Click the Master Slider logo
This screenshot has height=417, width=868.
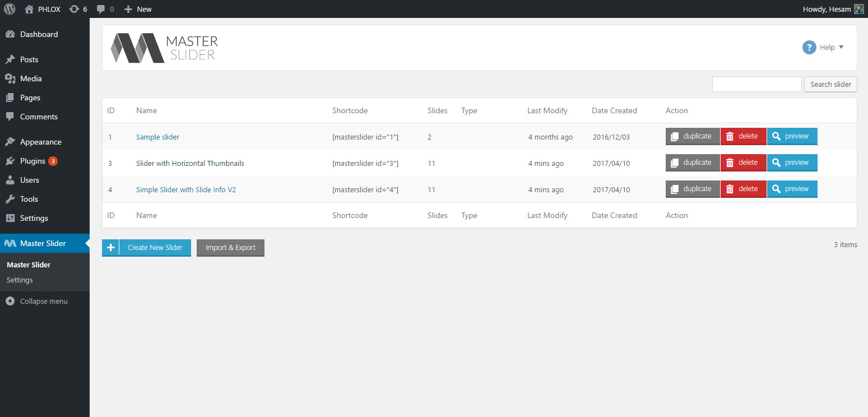point(164,48)
